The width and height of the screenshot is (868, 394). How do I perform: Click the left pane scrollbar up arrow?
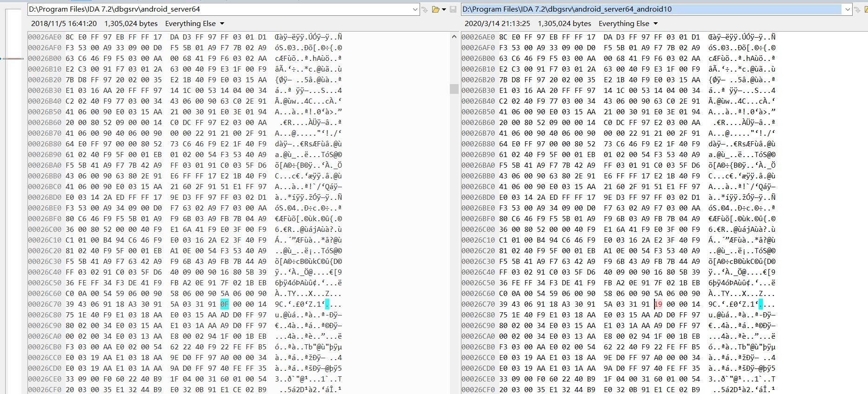[454, 37]
